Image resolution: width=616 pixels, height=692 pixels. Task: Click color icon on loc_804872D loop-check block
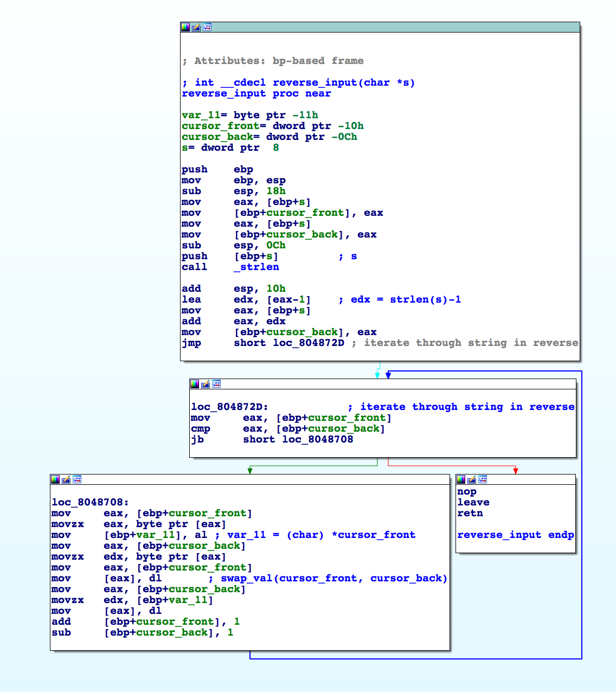(195, 384)
